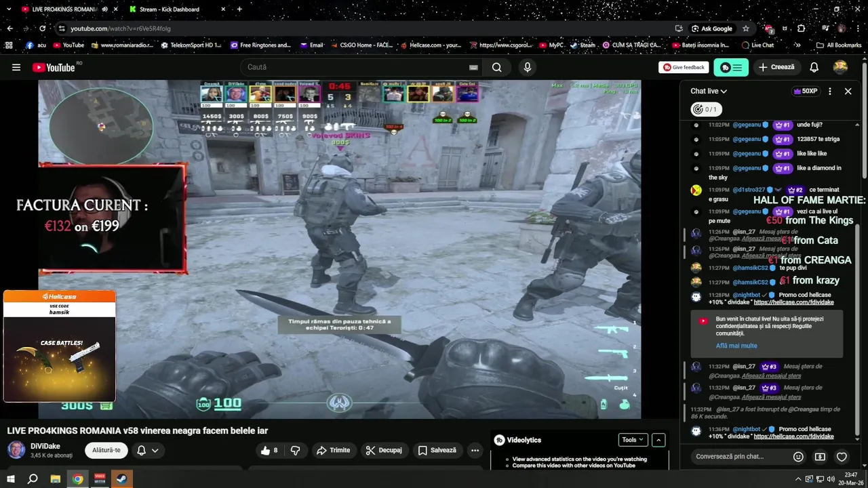Open a new browser tab

coord(239,9)
